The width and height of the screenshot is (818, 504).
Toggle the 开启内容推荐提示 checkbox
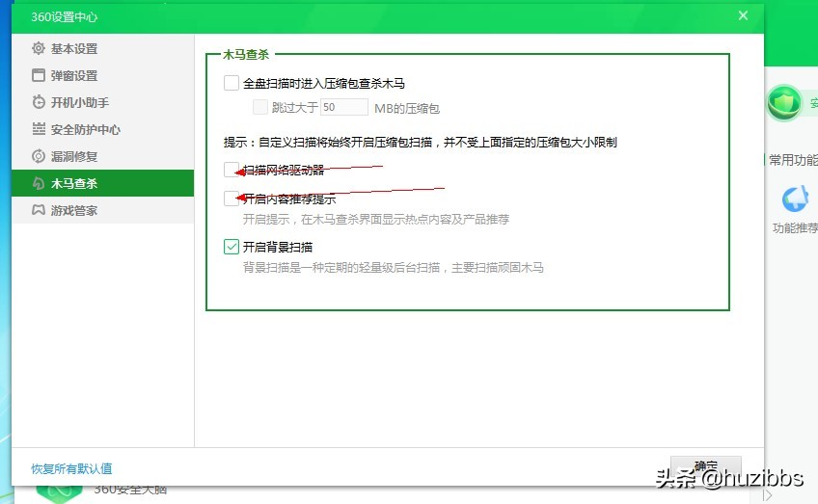click(232, 199)
